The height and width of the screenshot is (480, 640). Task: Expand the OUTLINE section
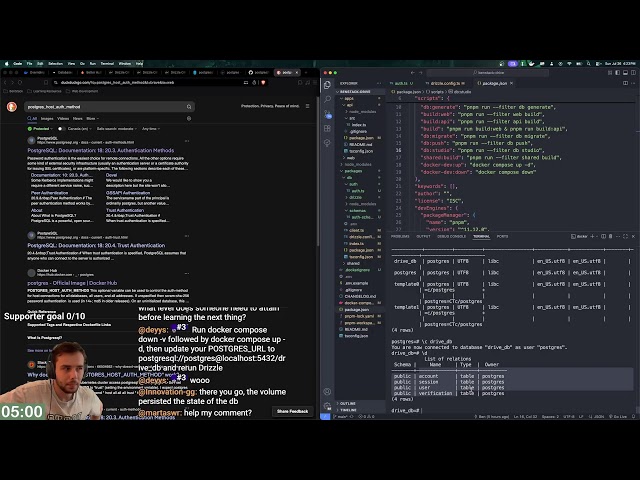pyautogui.click(x=347, y=403)
